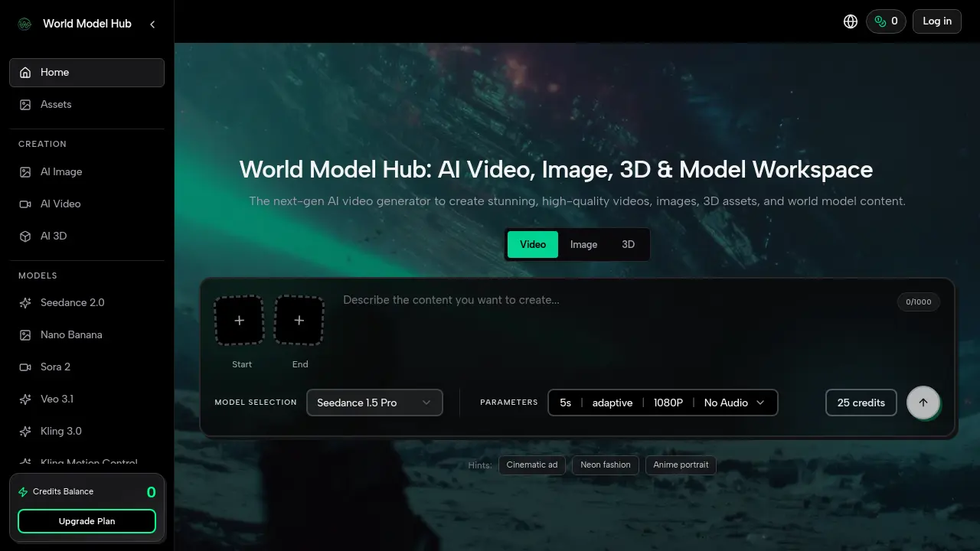980x551 pixels.
Task: Use the Cinematic ad hint
Action: click(532, 465)
